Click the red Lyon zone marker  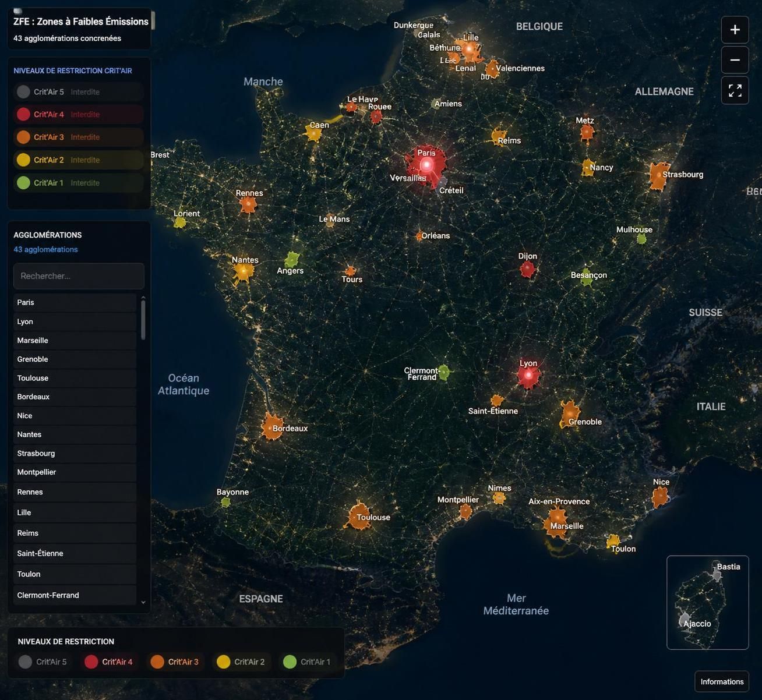tap(528, 376)
